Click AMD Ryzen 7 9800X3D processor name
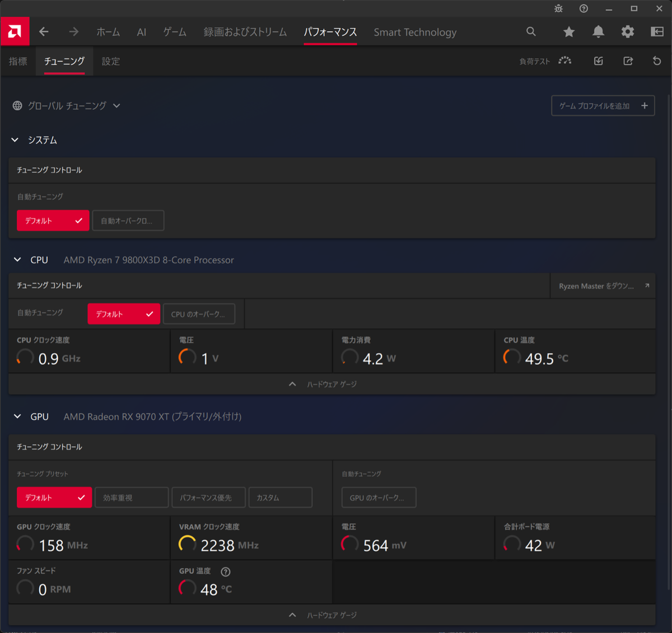The height and width of the screenshot is (633, 672). pos(149,260)
